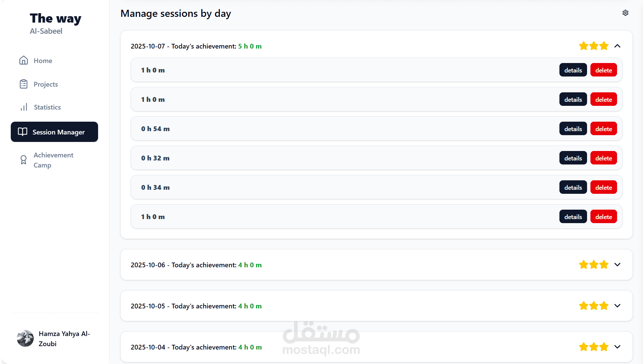643x364 pixels.
Task: Click 'Al-Sabeel' subtitle text
Action: pyautogui.click(x=46, y=31)
